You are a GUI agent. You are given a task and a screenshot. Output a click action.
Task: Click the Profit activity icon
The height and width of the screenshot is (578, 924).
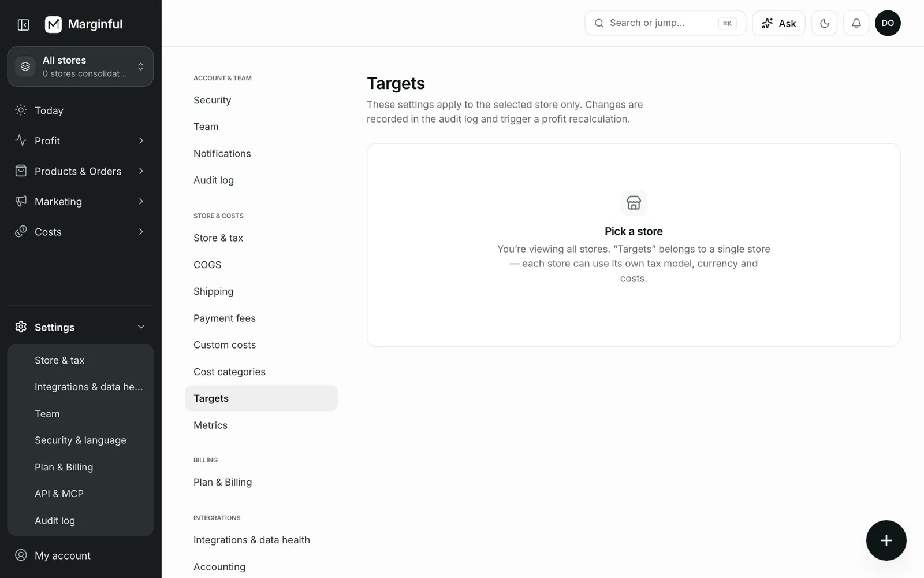coord(21,140)
